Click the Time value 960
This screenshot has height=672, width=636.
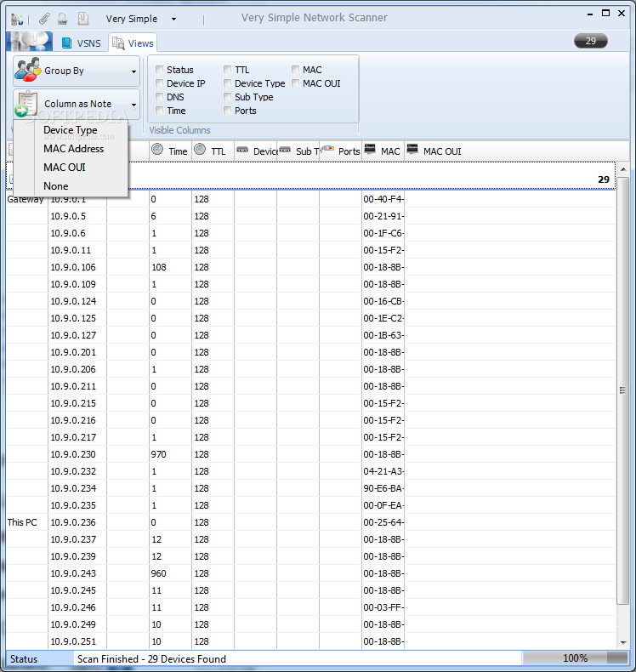158,573
